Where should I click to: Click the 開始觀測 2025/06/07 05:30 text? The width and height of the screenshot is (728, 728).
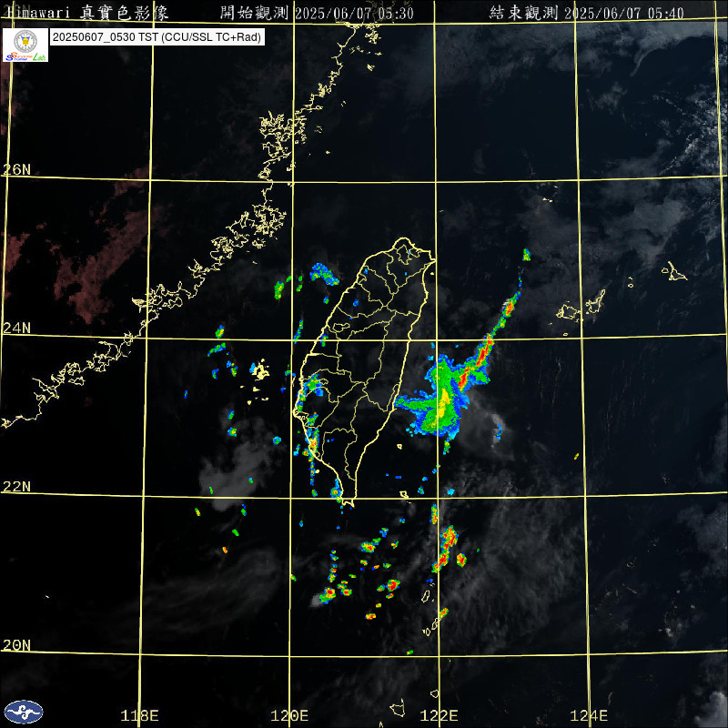coord(317,13)
